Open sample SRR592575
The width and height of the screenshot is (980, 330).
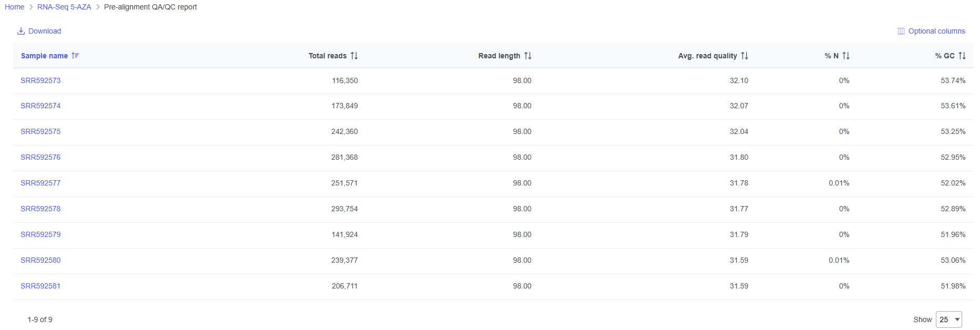40,131
